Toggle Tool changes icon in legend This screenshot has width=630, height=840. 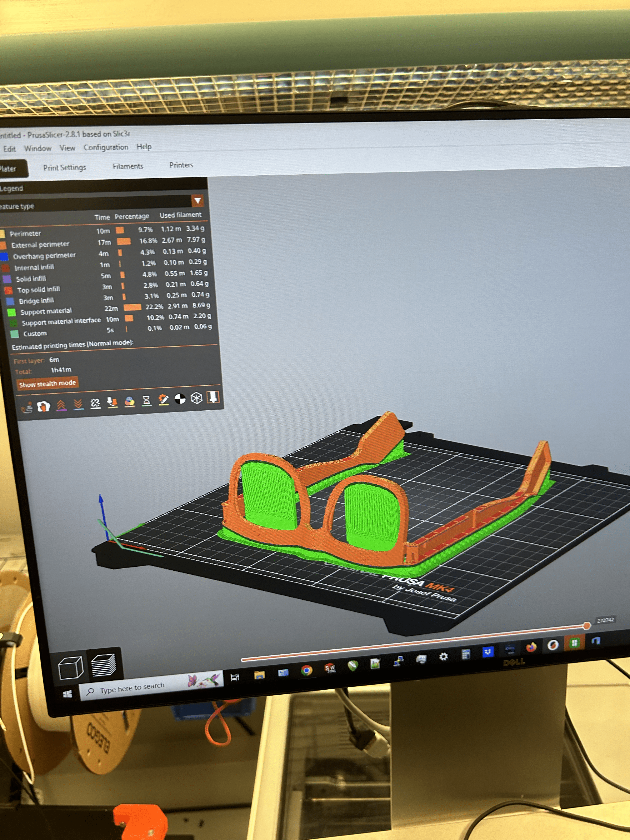click(112, 402)
